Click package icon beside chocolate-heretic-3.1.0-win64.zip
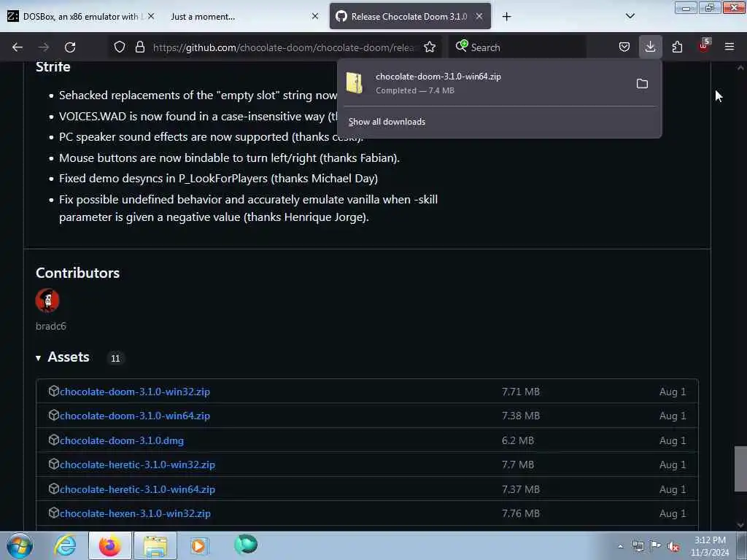Screen dimensions: 747x560 pyautogui.click(x=53, y=489)
